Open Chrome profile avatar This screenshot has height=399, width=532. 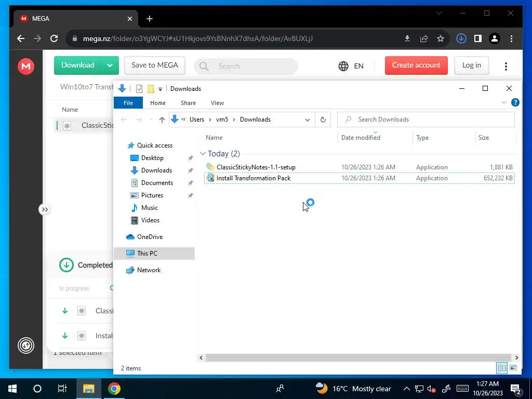(495, 38)
